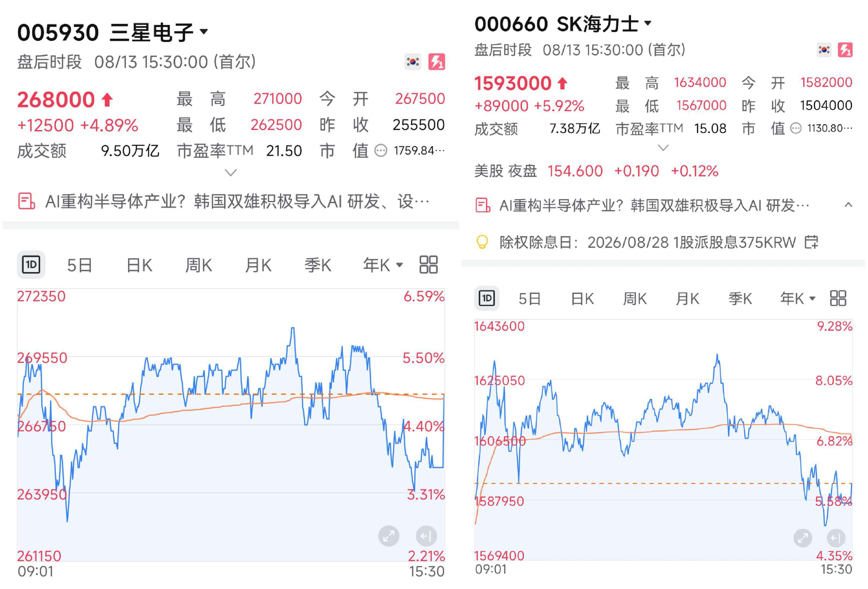Expand more quote details under SK Hynix stats

click(663, 148)
